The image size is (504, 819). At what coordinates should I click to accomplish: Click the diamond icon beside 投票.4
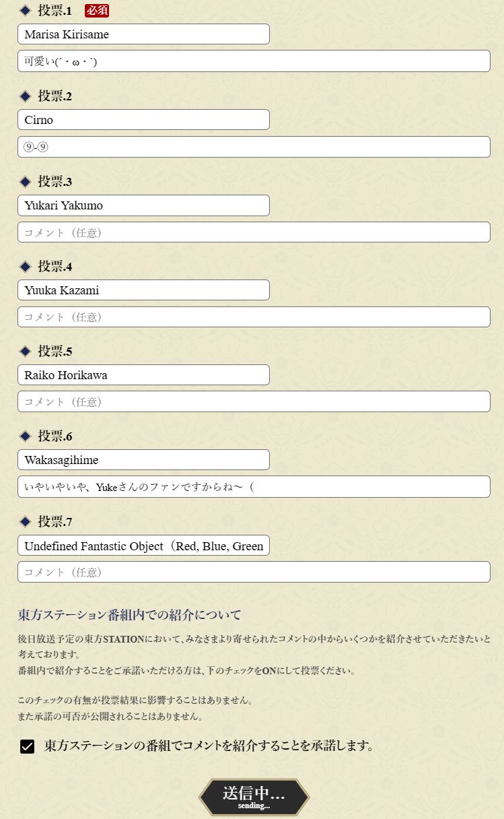click(x=26, y=267)
